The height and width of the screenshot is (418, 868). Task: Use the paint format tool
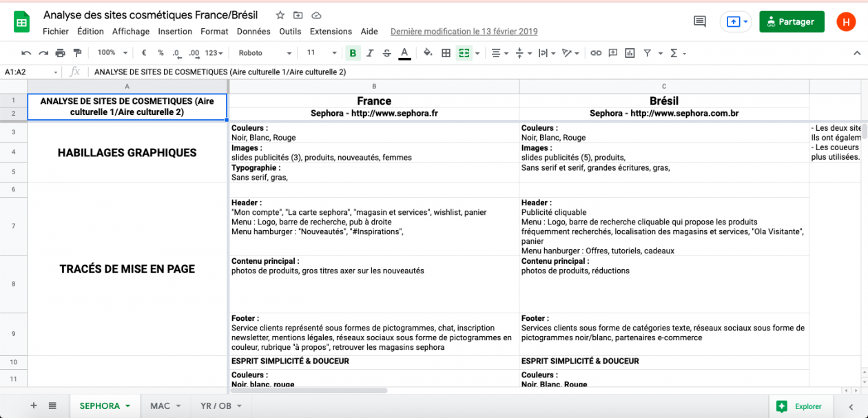pyautogui.click(x=76, y=52)
